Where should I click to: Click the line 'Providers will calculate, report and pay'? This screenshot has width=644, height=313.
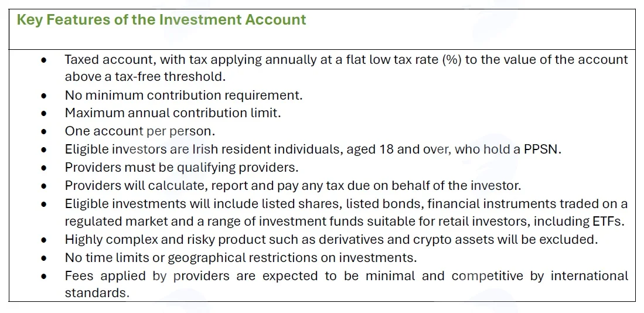[293, 185]
